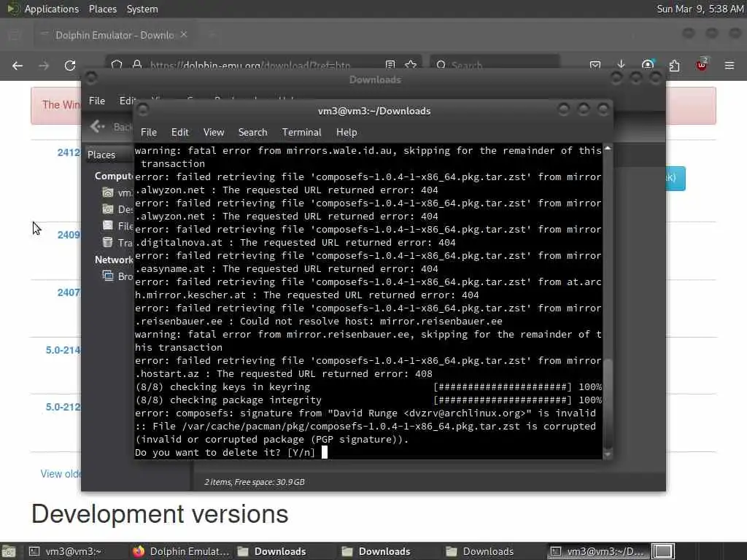Click the Firefox back arrow

[x=18, y=65]
